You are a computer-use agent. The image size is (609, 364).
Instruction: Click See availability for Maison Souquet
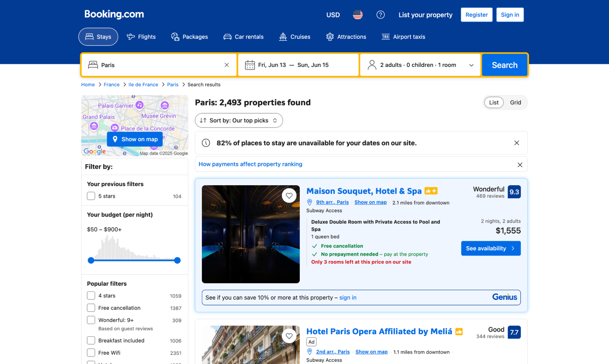point(490,248)
